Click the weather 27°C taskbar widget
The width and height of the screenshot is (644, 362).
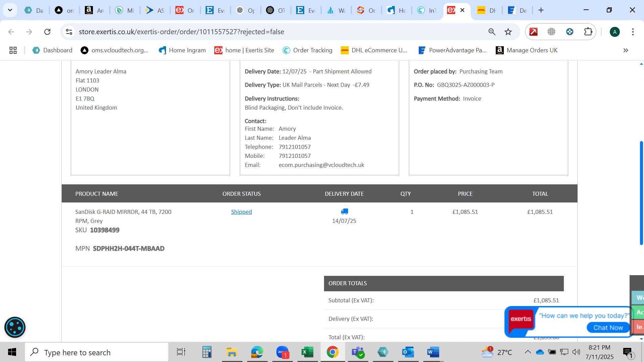[x=497, y=352]
